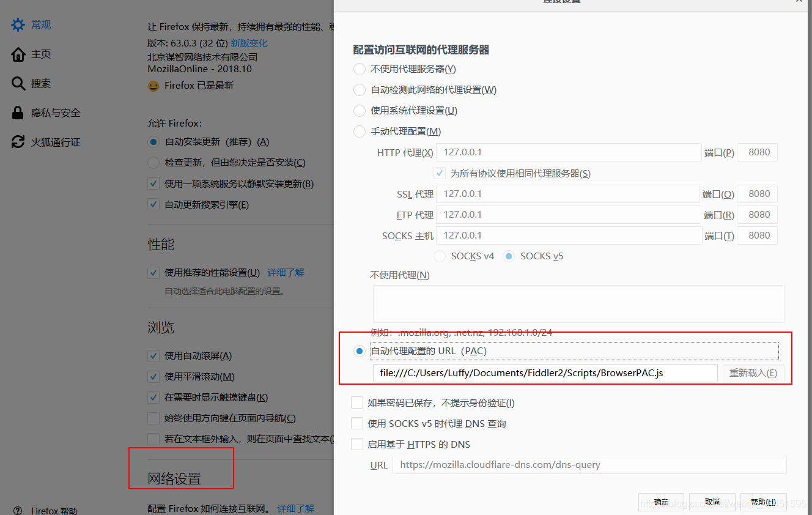Viewport: 812px width, 515px height.
Task: Open the 隐私与安全 settings category
Action: coord(56,113)
